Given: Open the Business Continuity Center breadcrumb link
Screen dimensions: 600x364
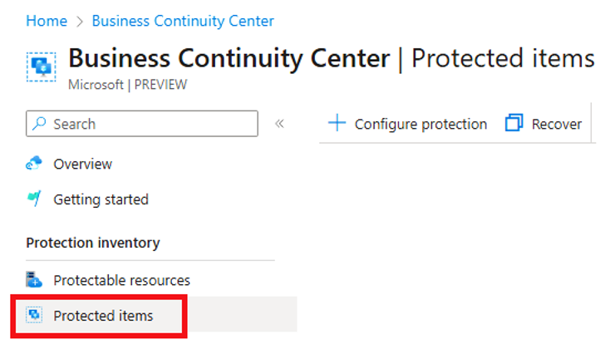Looking at the screenshot, I should [x=183, y=21].
